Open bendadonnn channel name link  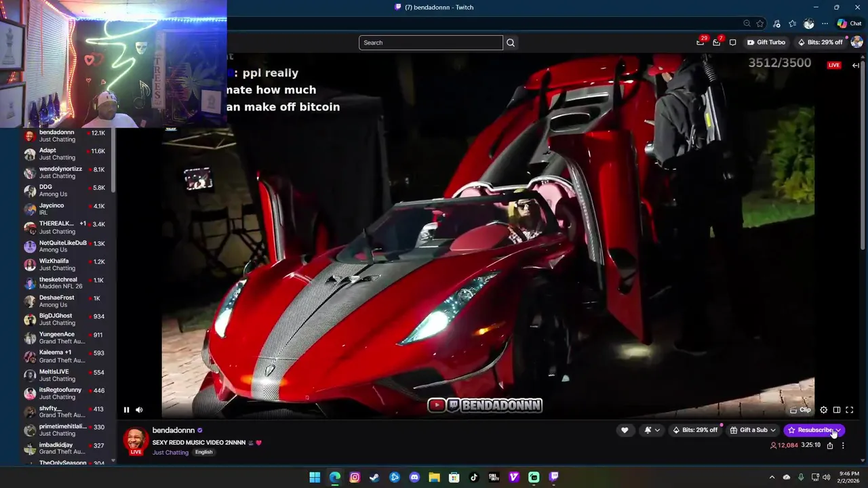(174, 430)
